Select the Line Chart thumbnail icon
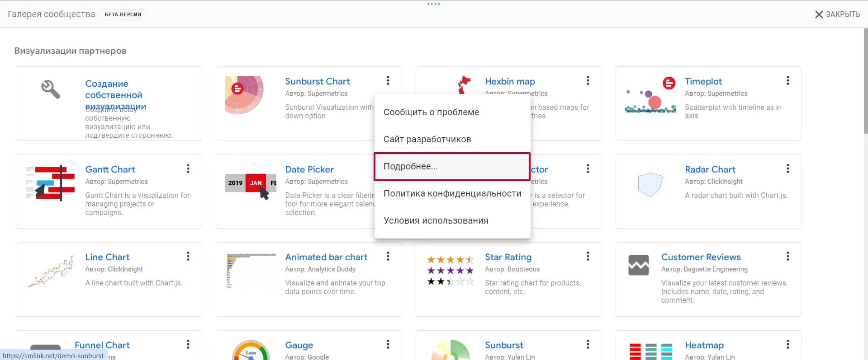 click(x=51, y=271)
